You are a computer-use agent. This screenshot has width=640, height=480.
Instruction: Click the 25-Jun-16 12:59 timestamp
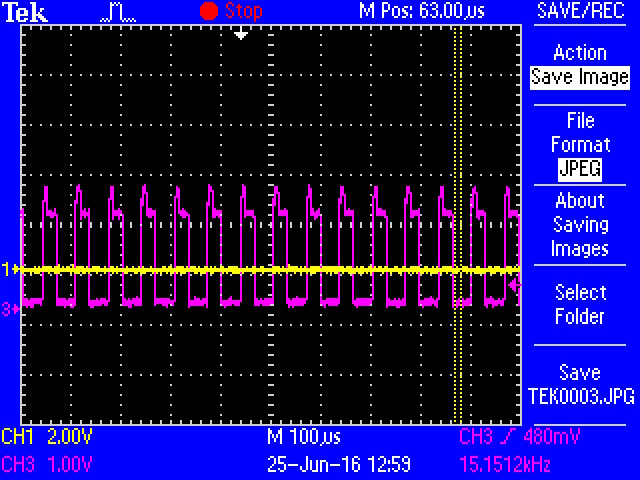coord(339,464)
